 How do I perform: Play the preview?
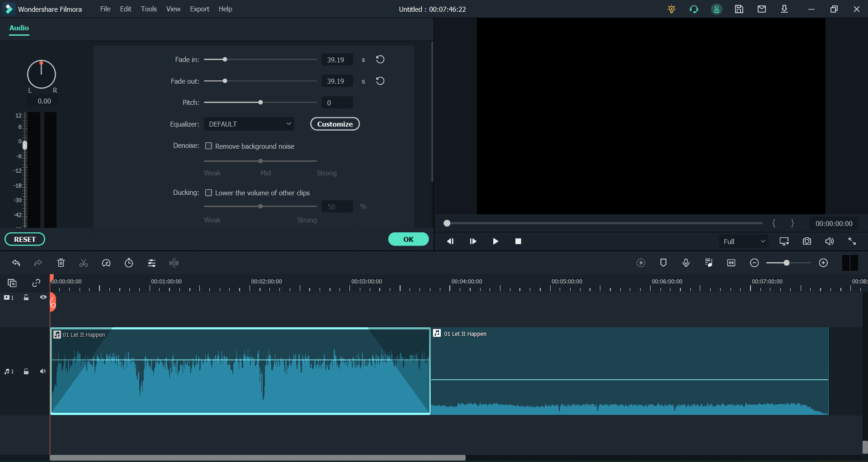495,241
